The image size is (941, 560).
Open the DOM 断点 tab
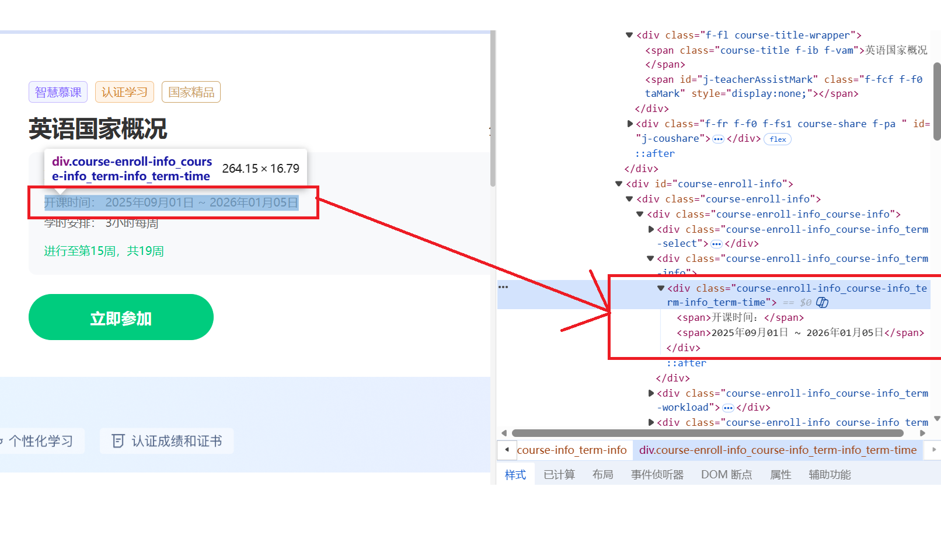[x=727, y=474]
